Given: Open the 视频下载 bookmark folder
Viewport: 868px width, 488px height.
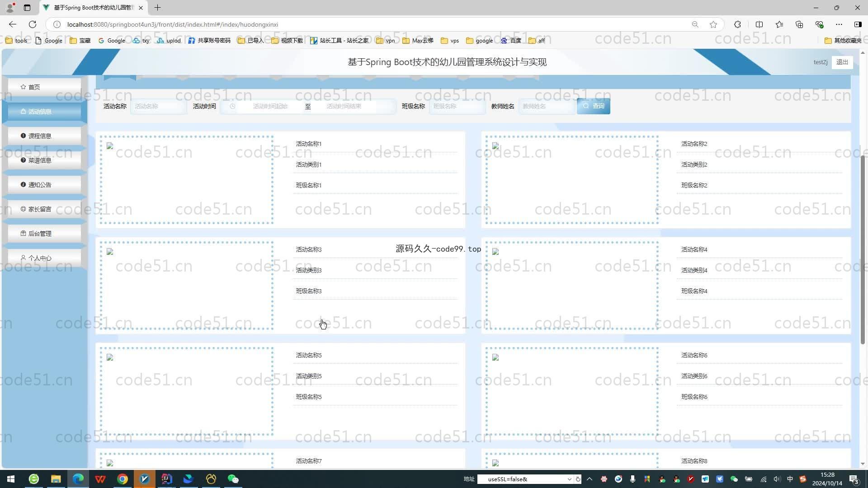Looking at the screenshot, I should 287,41.
